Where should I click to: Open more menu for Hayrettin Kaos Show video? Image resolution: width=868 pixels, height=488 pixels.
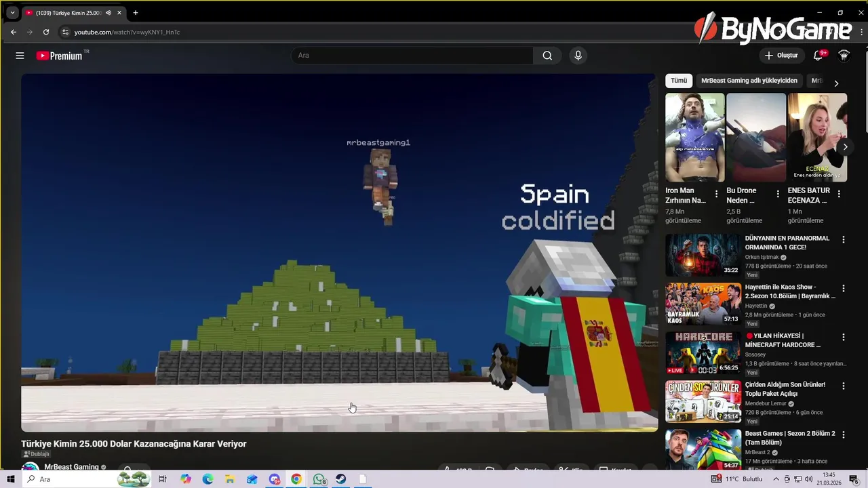coord(844,289)
